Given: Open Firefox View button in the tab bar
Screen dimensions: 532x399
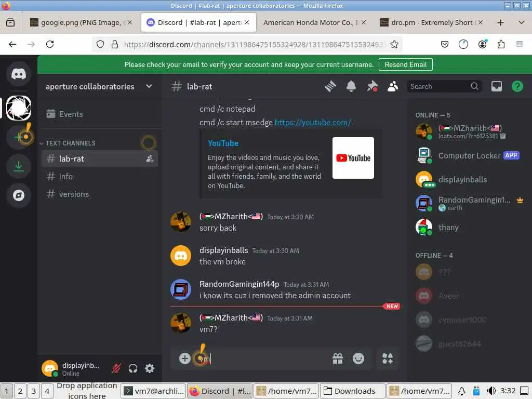Looking at the screenshot, I should tap(10, 23).
